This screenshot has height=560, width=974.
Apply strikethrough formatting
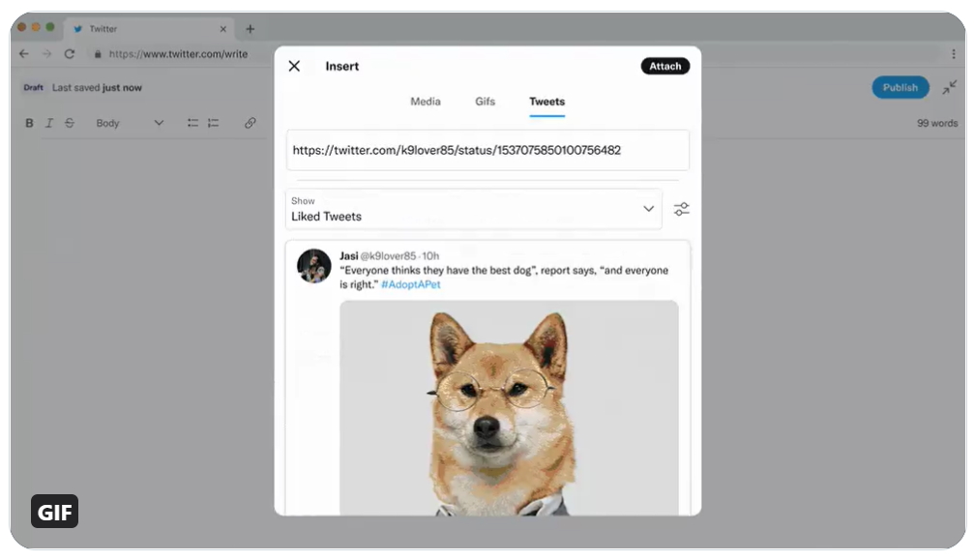coord(70,123)
